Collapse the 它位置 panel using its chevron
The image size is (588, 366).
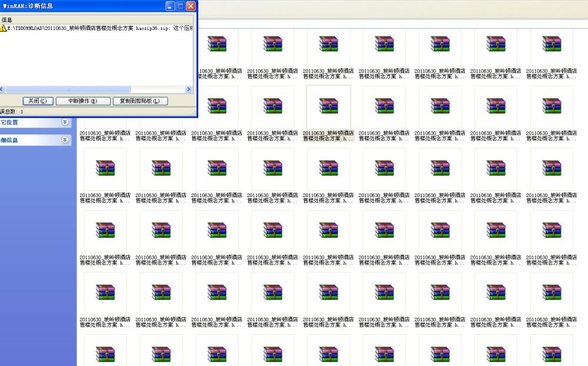click(65, 122)
